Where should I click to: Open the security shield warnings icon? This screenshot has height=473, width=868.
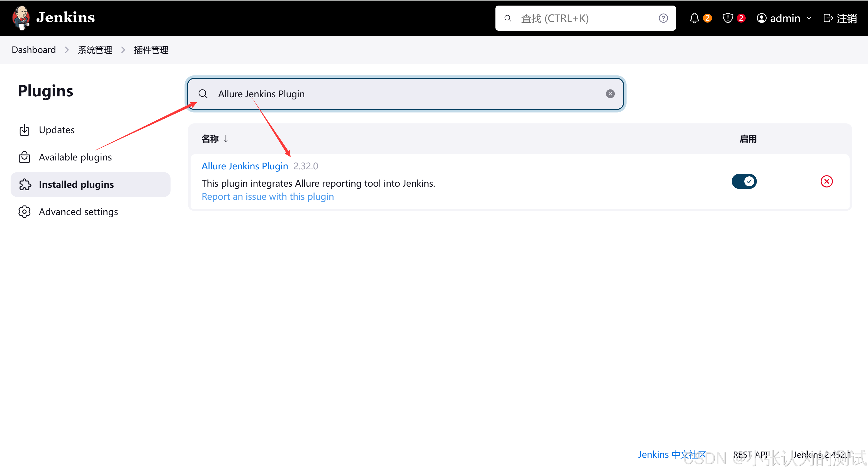pos(728,18)
